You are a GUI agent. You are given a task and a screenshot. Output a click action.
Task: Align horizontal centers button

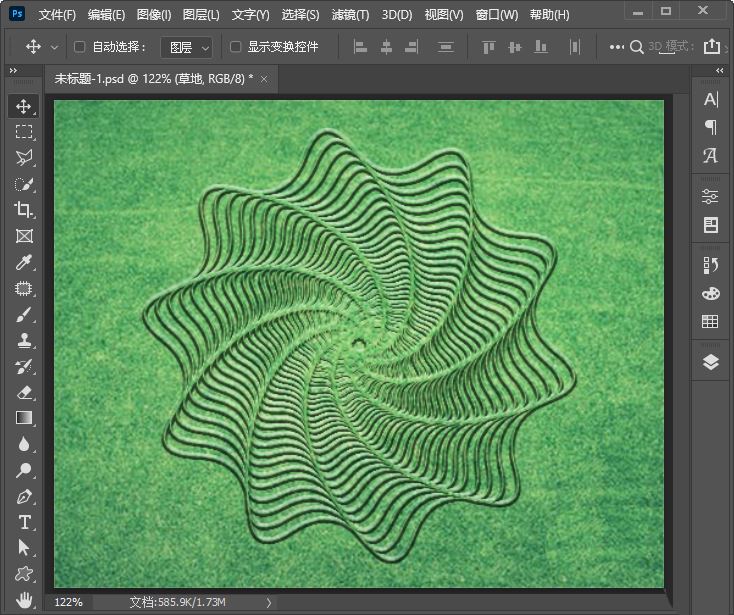click(386, 47)
